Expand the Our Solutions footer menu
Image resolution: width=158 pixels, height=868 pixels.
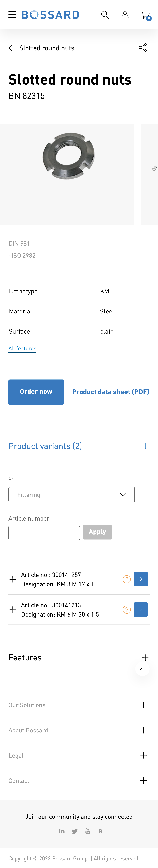(144, 705)
